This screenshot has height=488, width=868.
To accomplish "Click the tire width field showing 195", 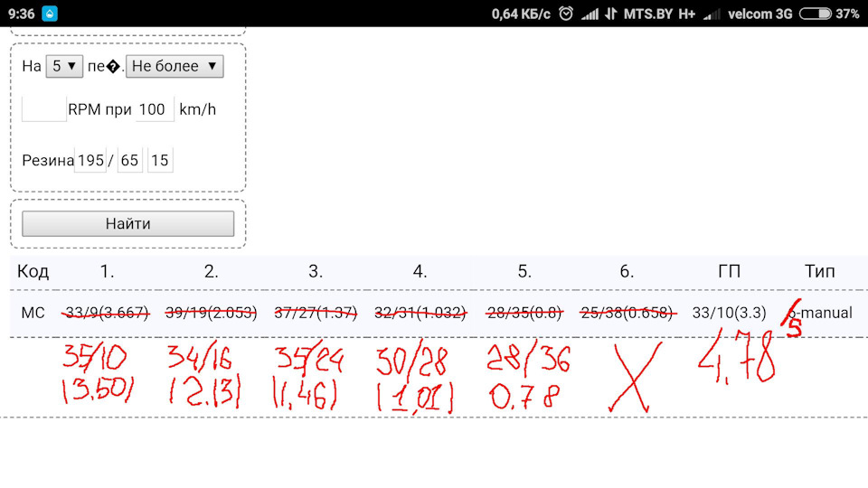I will coord(90,161).
